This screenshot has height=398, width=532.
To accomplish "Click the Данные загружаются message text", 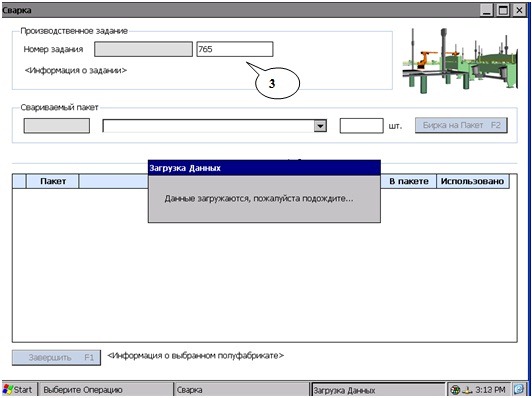I will click(259, 198).
